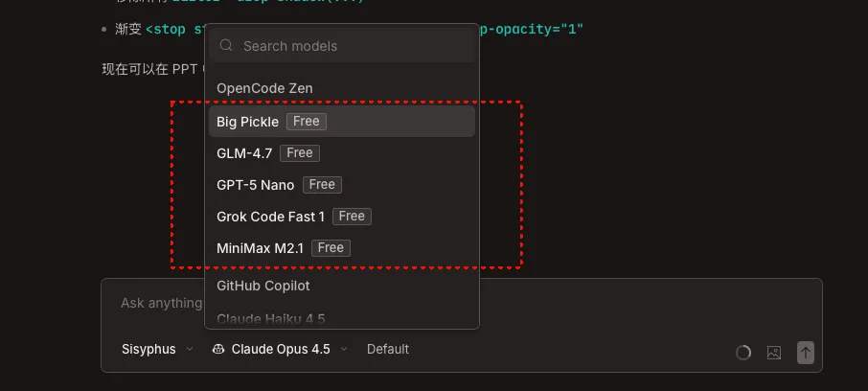Select the GLM-4.7 model

(x=342, y=153)
